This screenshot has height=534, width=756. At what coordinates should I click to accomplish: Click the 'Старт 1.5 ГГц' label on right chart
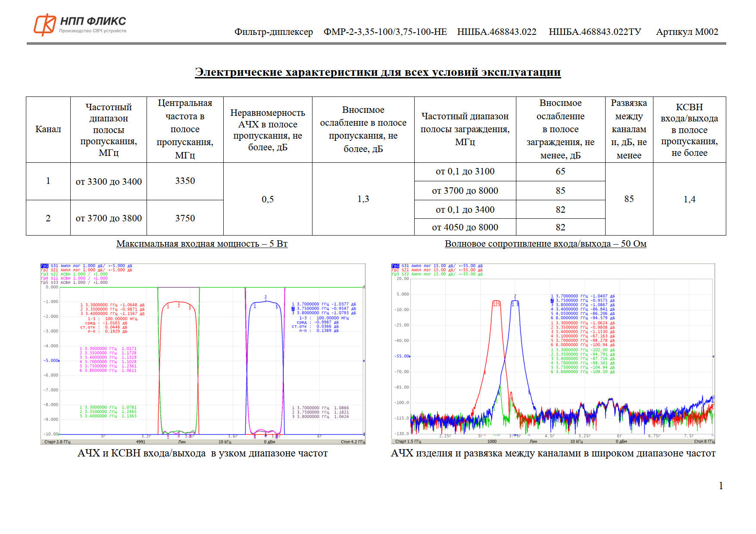click(x=408, y=441)
